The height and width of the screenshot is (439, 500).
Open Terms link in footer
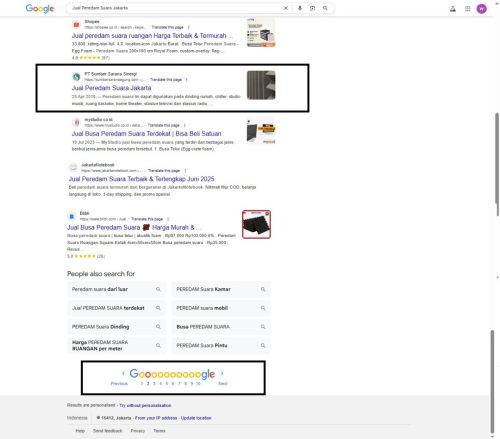[x=159, y=431]
